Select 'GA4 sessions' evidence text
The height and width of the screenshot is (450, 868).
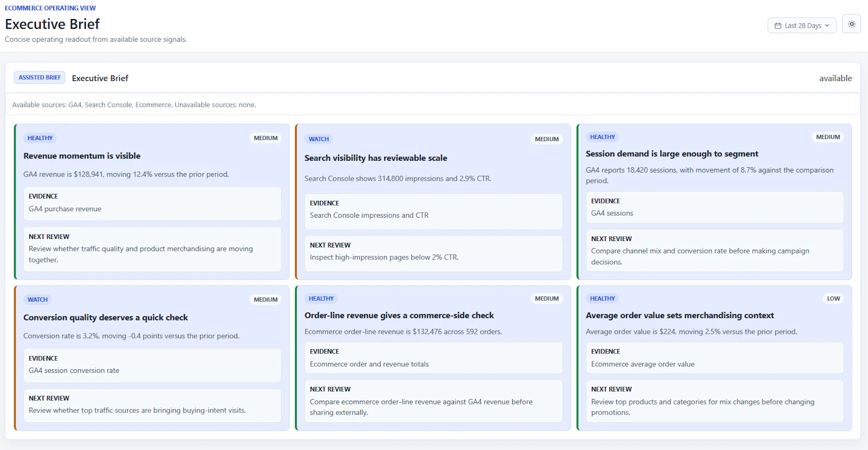pos(612,213)
